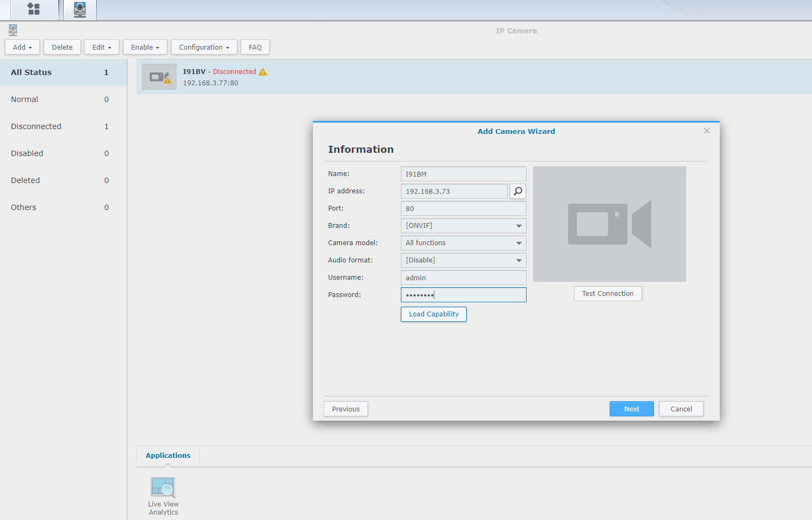Screen dimensions: 812x520
Task: Click the I91BV camera thumbnail icon
Action: 159,77
